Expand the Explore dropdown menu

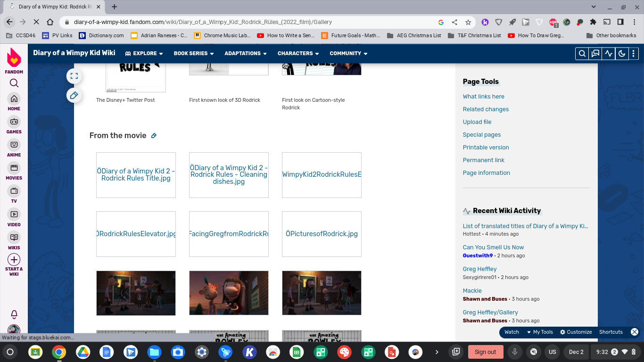(x=144, y=53)
